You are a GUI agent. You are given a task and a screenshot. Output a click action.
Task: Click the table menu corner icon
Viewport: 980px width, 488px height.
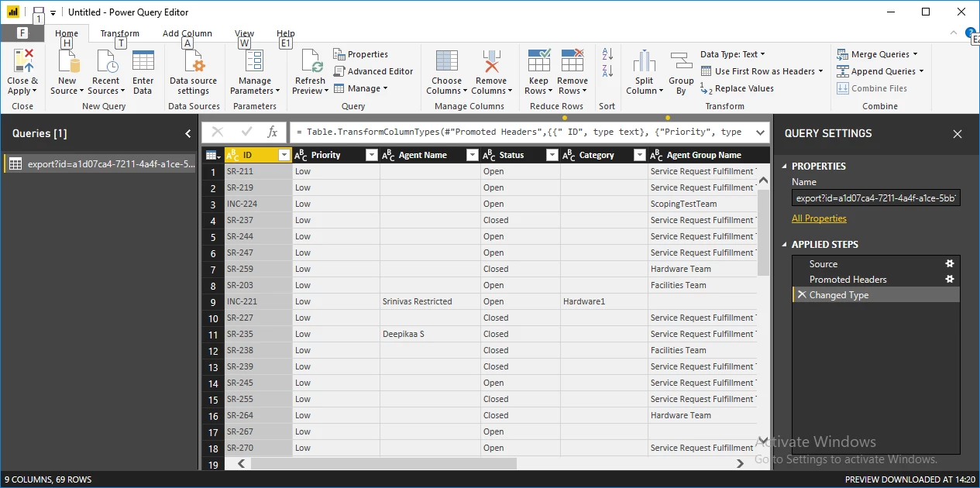click(x=211, y=155)
